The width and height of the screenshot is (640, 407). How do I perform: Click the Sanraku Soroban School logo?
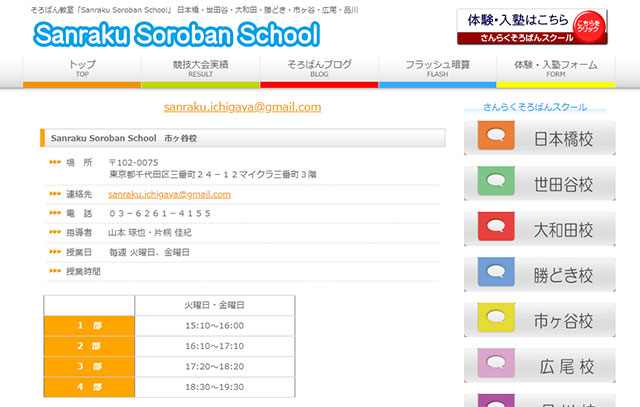click(176, 34)
